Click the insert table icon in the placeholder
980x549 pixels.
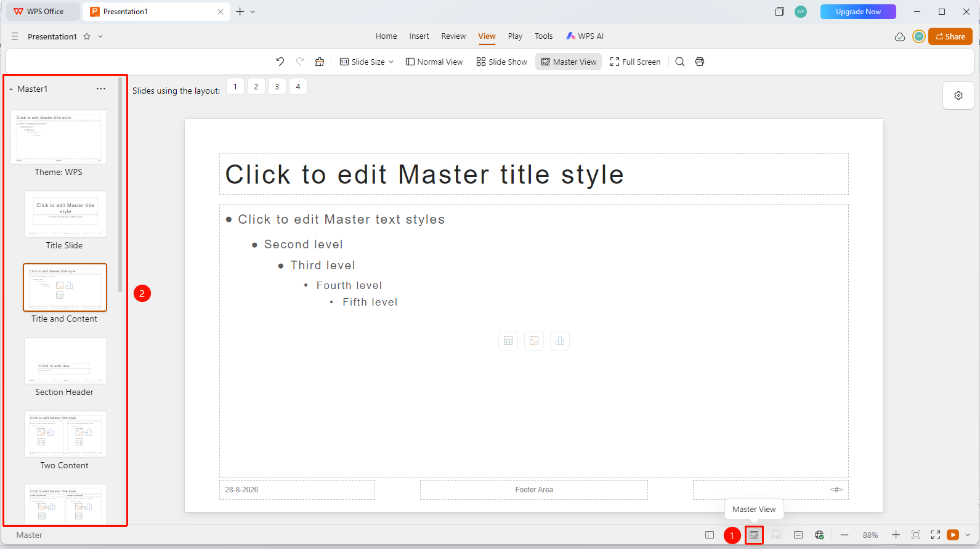(x=508, y=341)
